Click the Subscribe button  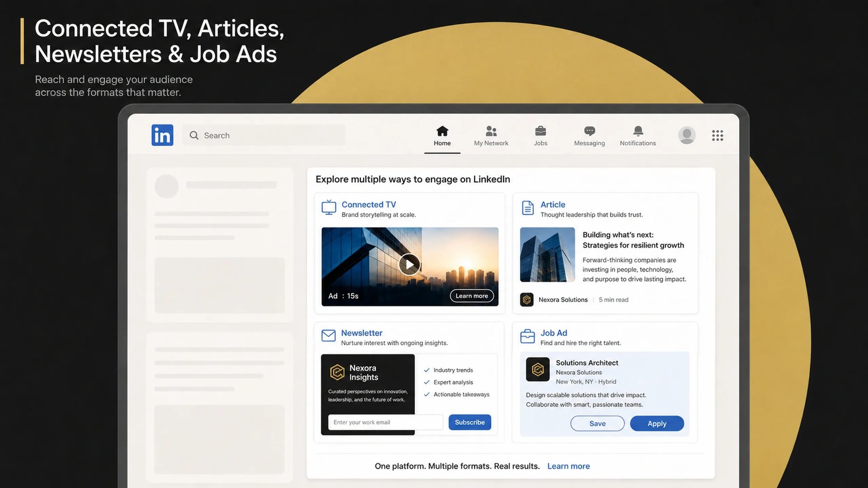pyautogui.click(x=469, y=422)
